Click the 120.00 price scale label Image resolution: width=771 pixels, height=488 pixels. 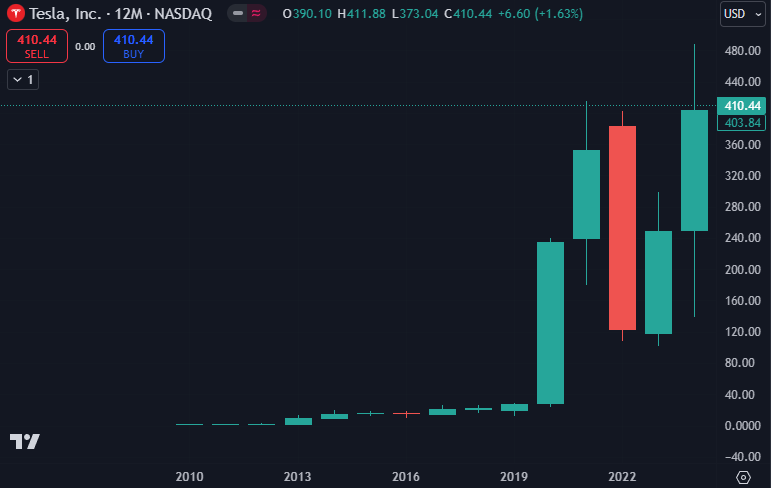(x=742, y=332)
